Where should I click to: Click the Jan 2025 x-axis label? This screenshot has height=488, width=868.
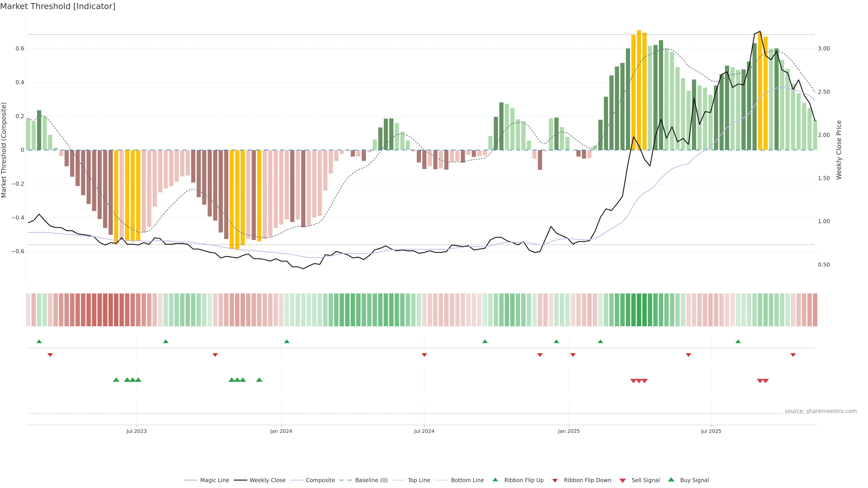click(x=569, y=431)
